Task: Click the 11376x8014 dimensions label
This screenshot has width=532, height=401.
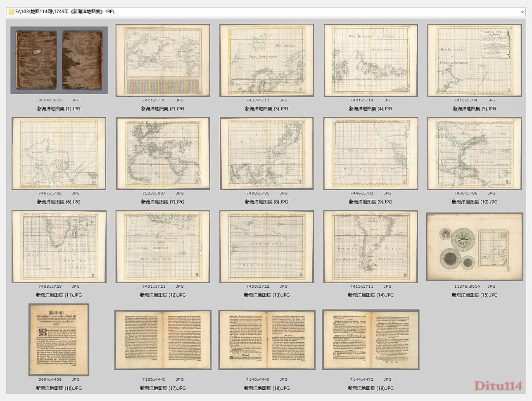Action: [x=467, y=286]
